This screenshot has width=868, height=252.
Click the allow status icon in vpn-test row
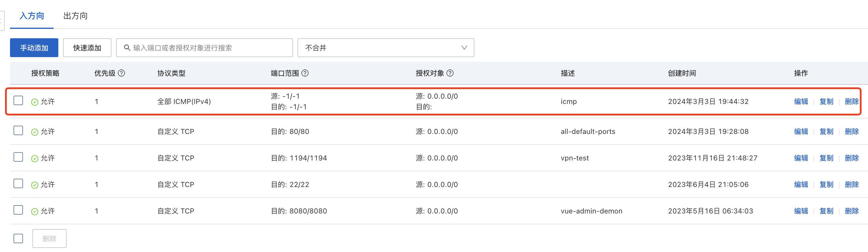pos(35,159)
